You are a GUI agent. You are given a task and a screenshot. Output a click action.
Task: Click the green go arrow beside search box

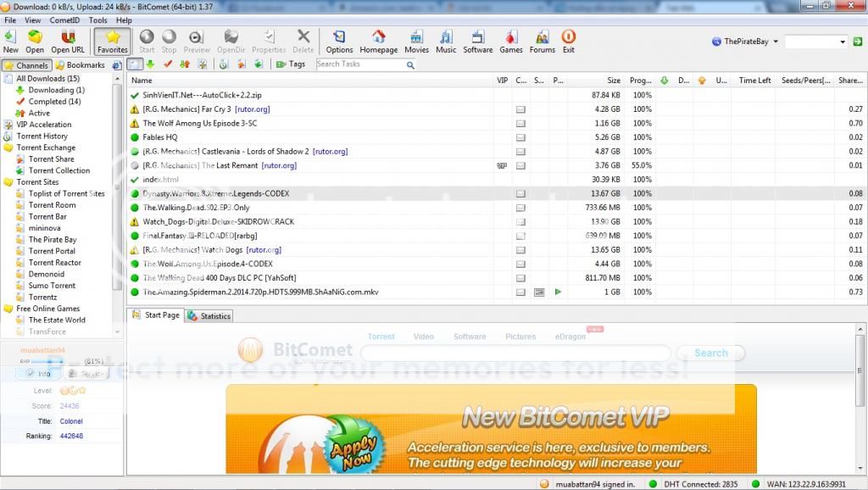point(858,42)
